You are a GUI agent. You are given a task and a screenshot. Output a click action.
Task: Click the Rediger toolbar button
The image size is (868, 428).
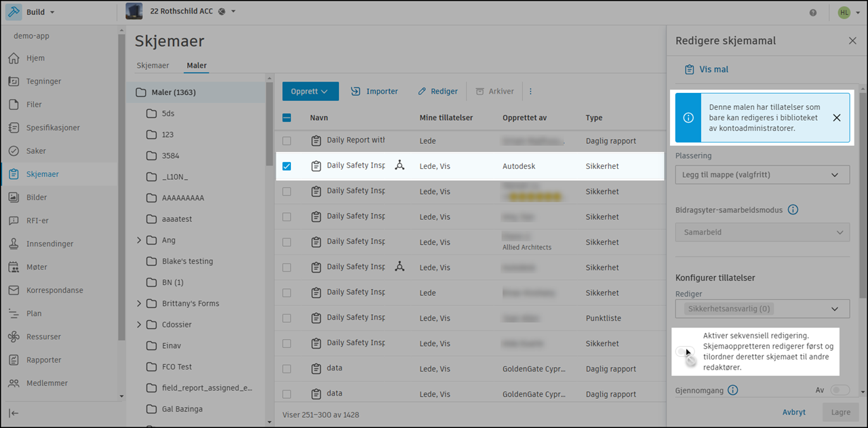[437, 92]
